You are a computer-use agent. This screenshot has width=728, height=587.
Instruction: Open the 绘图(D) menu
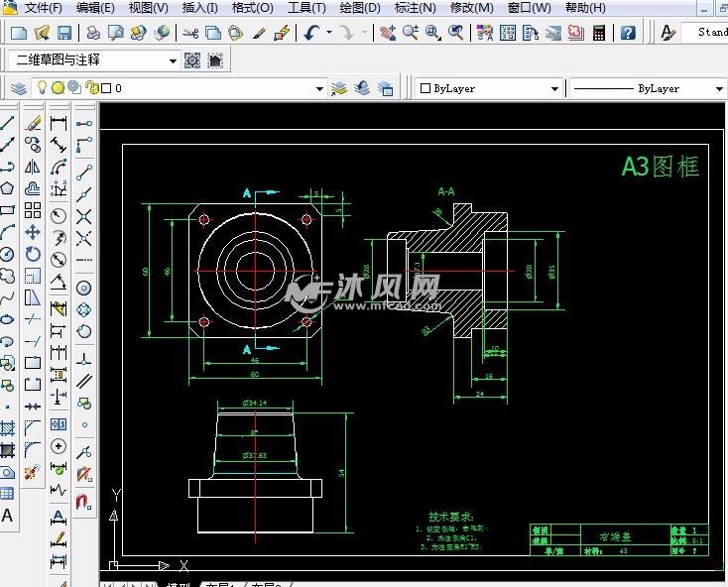click(x=359, y=8)
